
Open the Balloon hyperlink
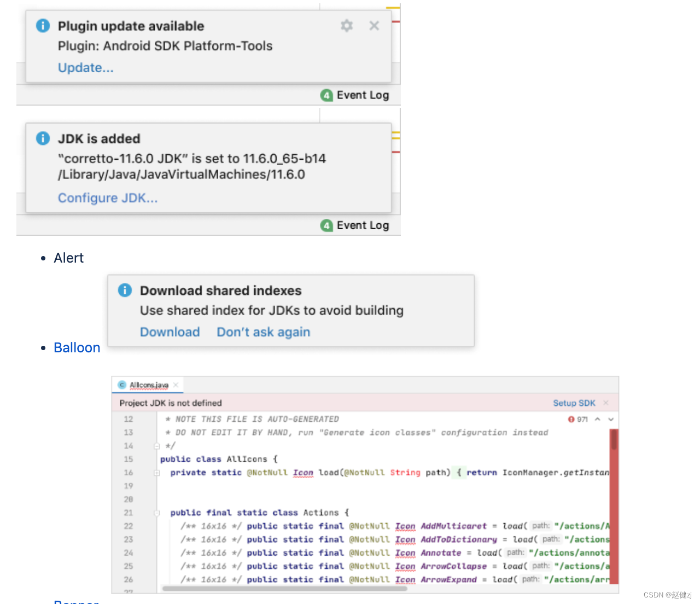coord(77,348)
